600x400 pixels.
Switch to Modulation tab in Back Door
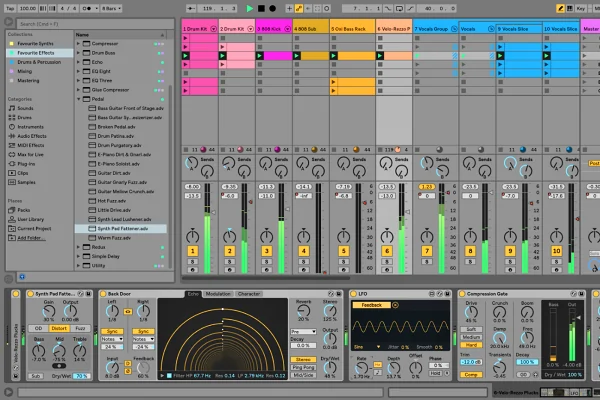218,294
